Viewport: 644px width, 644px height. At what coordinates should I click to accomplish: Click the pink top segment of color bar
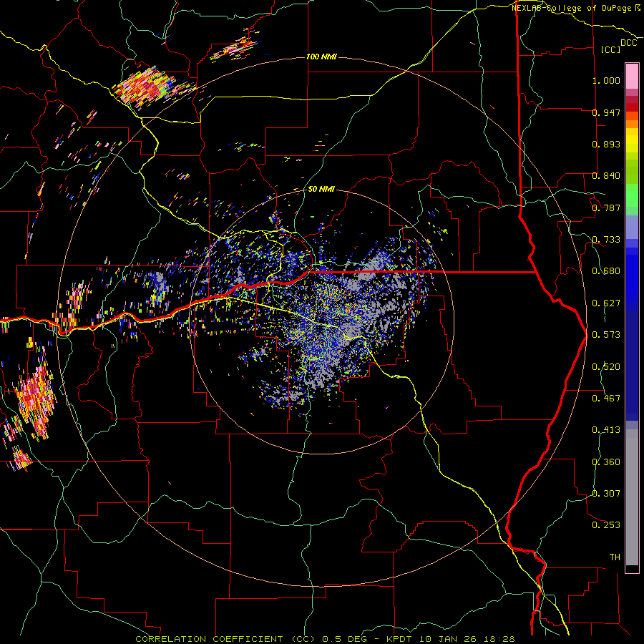pos(632,76)
